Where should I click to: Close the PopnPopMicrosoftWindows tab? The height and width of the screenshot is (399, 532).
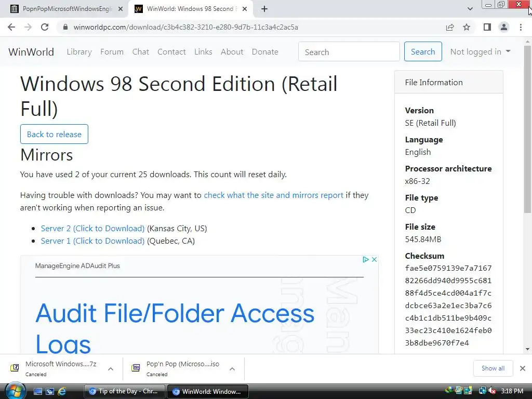pos(121,9)
